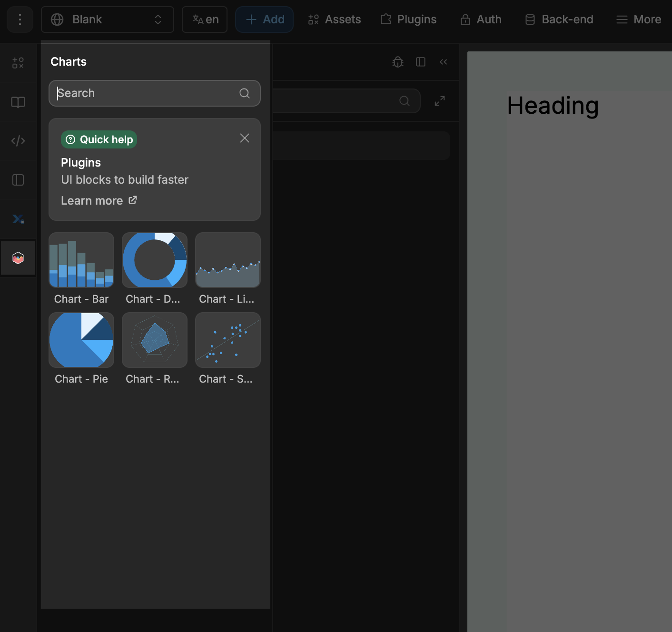Open the Blank page dropdown
Screen dimensions: 672x632
(107, 20)
